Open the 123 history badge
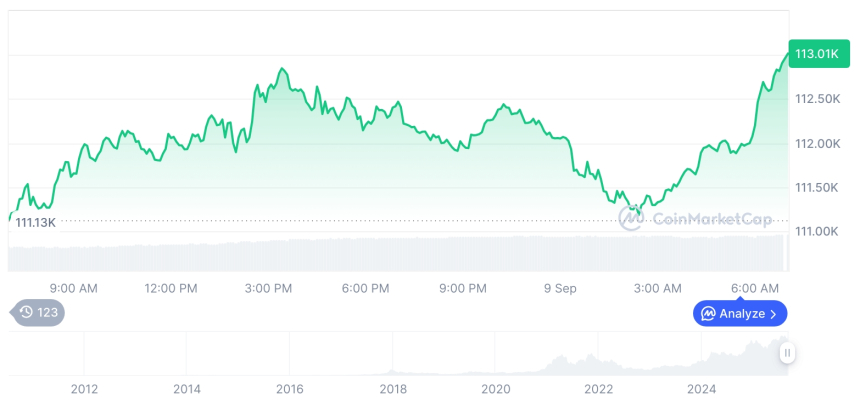Viewport: 860px width, 401px height. (x=38, y=312)
